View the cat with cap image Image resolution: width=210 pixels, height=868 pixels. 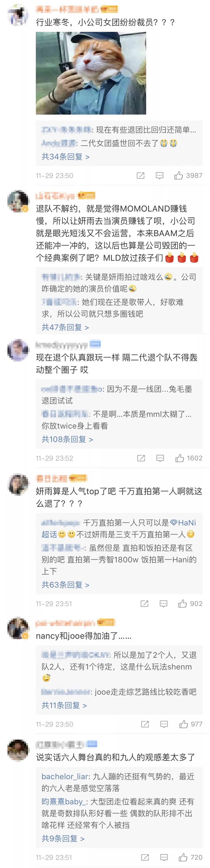[91, 73]
